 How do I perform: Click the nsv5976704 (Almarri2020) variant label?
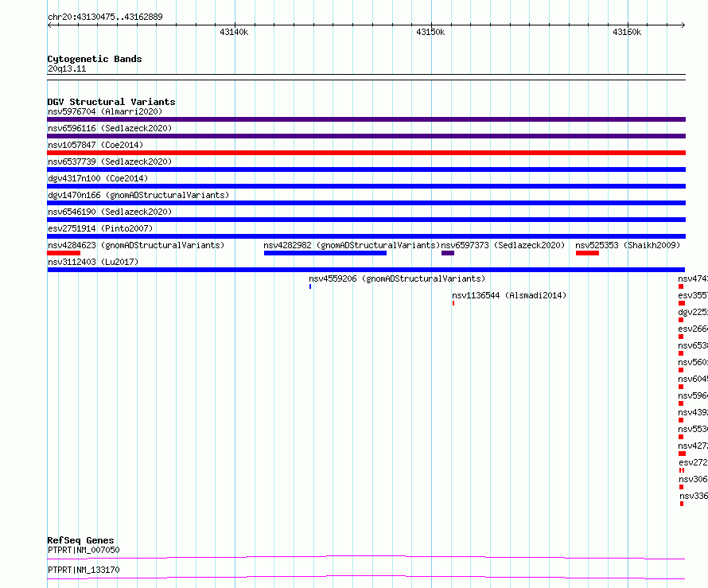tap(105, 111)
